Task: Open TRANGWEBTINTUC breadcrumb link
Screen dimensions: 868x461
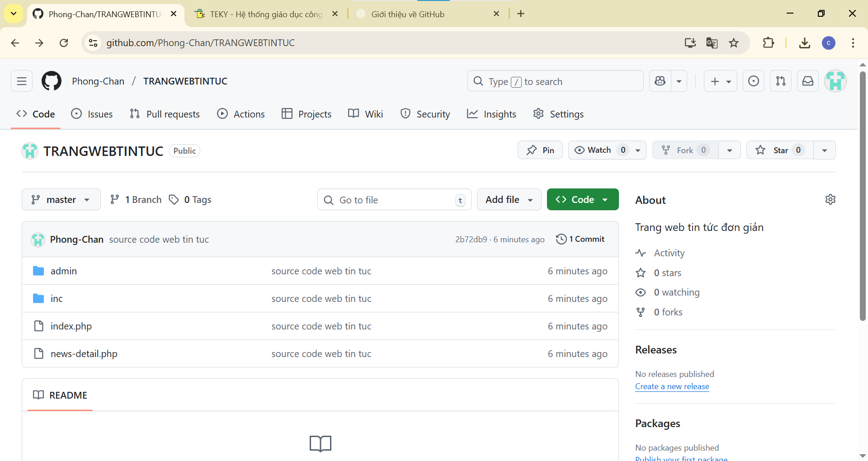Action: (185, 81)
